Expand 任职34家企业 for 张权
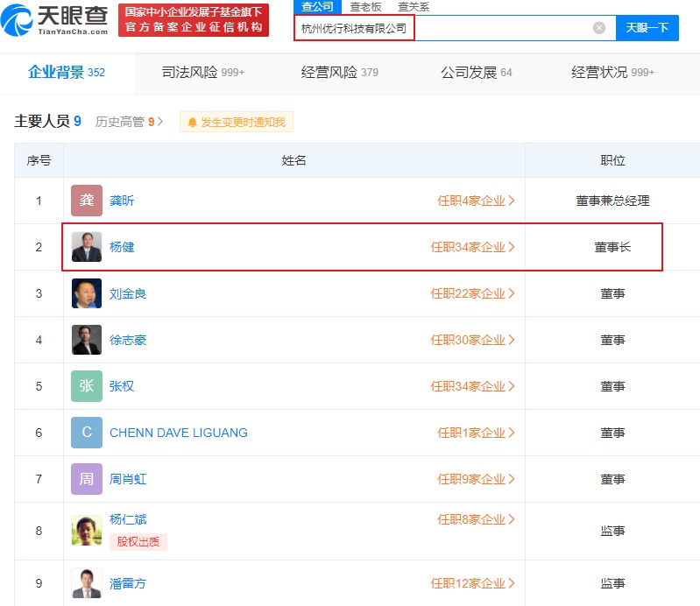 click(473, 386)
